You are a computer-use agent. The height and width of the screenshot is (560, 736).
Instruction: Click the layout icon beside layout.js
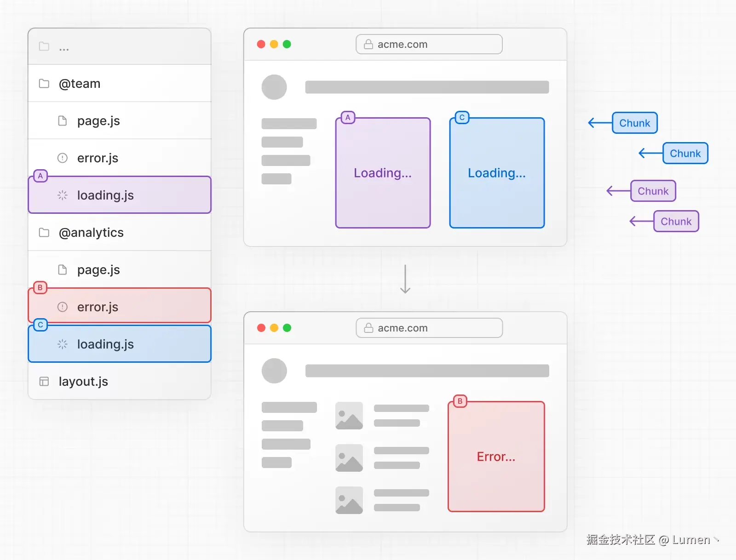(x=44, y=382)
